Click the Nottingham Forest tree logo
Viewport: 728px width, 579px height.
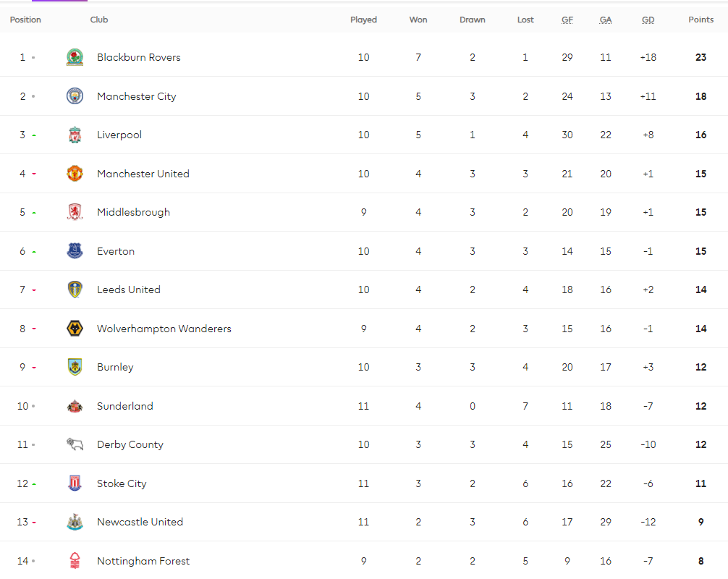[x=75, y=561]
